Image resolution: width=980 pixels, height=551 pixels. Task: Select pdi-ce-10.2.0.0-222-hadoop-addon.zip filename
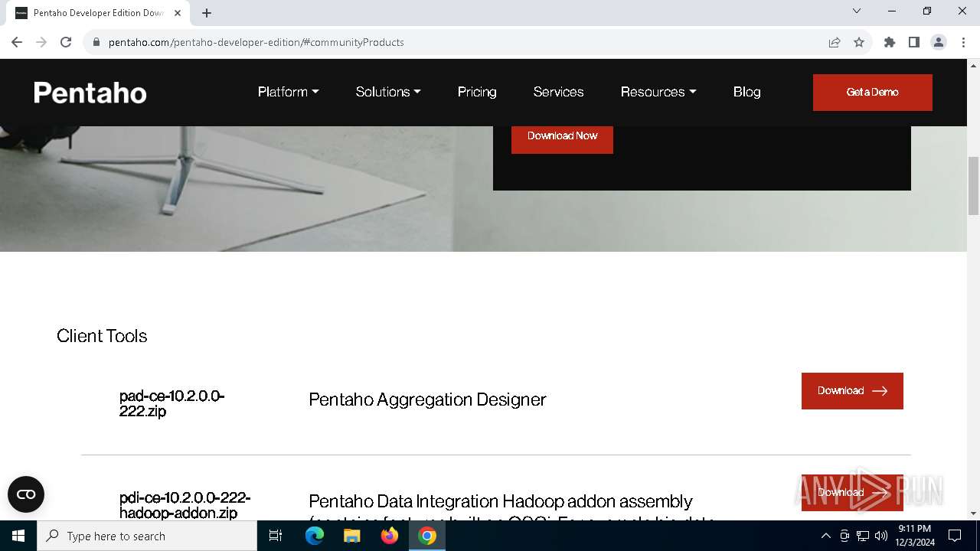[x=185, y=505]
